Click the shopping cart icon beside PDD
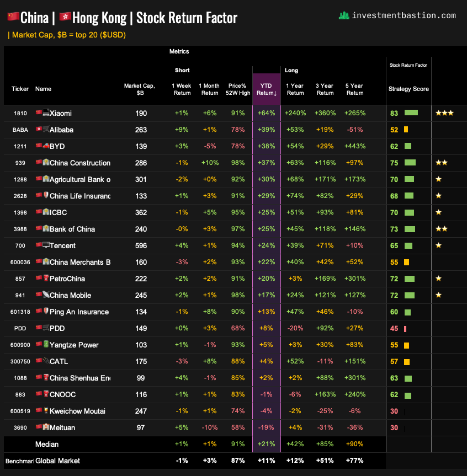Image resolution: width=467 pixels, height=476 pixels. tap(46, 328)
